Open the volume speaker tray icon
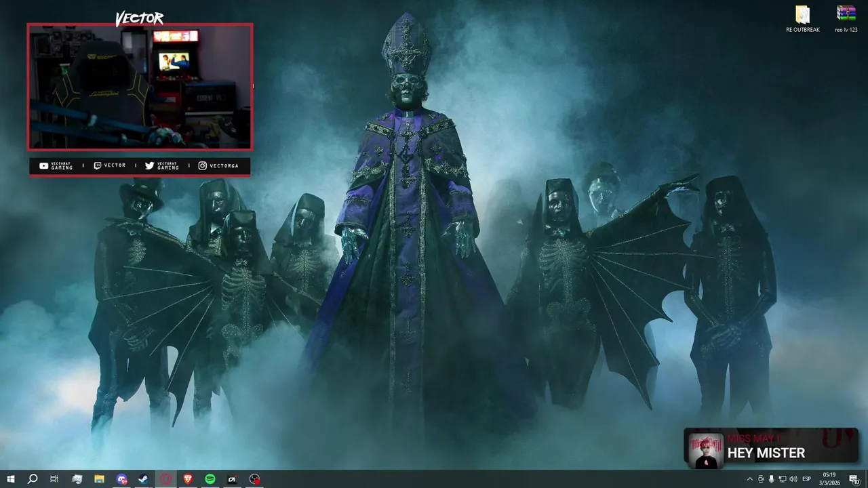The height and width of the screenshot is (488, 868). pos(793,479)
